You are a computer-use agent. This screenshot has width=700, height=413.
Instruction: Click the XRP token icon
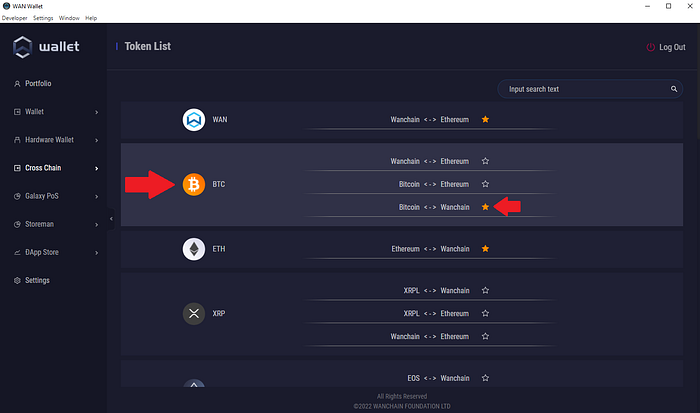194,313
